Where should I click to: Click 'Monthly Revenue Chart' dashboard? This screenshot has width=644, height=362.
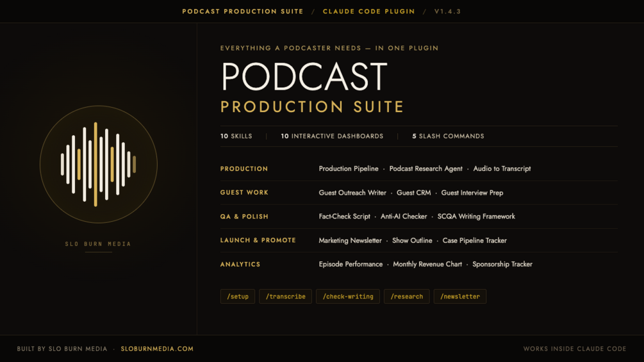click(427, 265)
